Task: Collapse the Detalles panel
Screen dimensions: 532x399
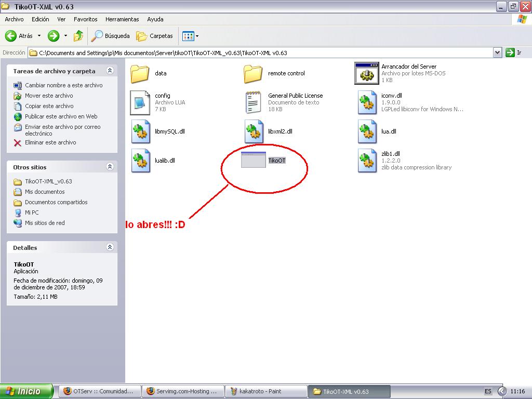Action: tap(110, 247)
